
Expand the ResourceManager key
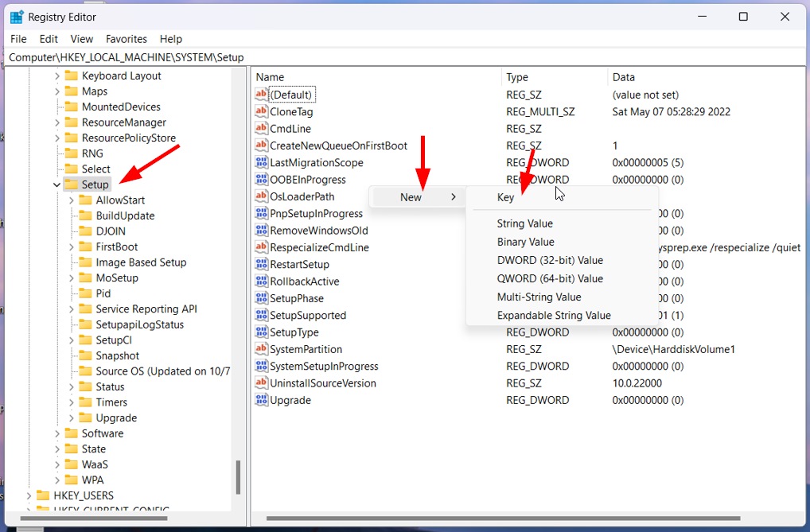56,122
